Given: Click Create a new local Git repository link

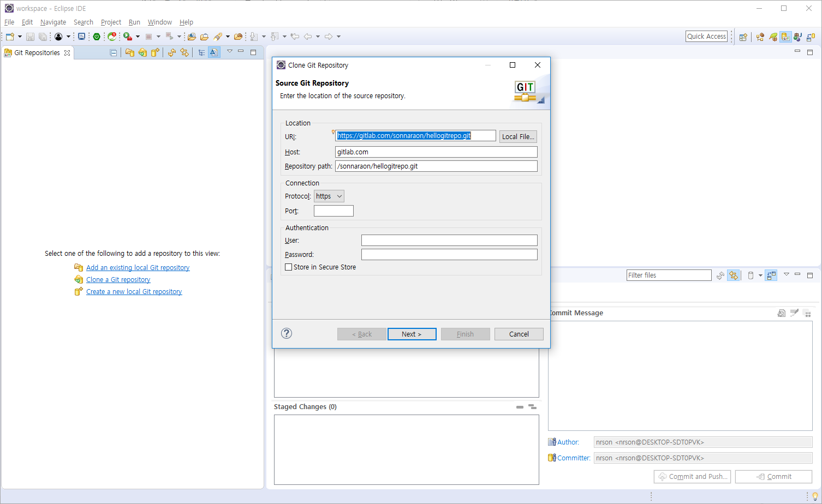Looking at the screenshot, I should tap(134, 292).
